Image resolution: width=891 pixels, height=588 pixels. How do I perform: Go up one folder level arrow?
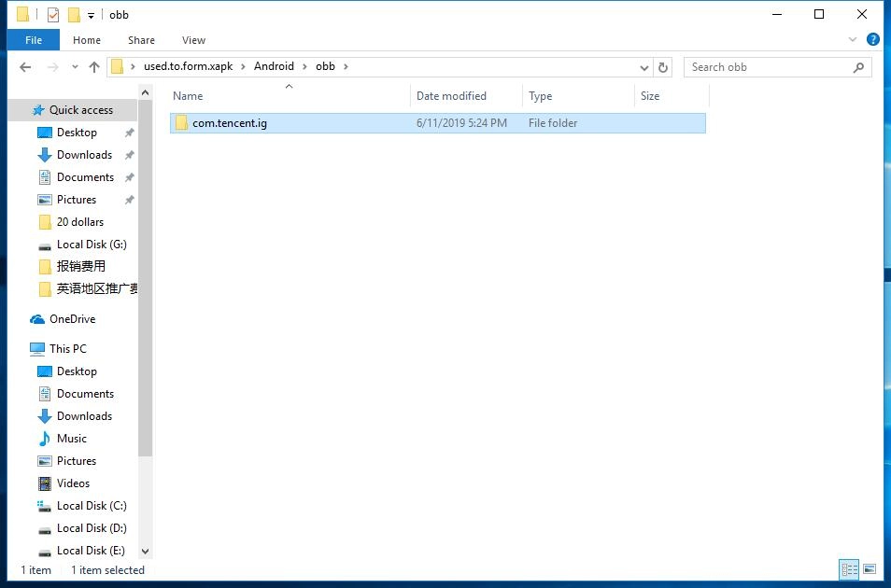(x=94, y=67)
